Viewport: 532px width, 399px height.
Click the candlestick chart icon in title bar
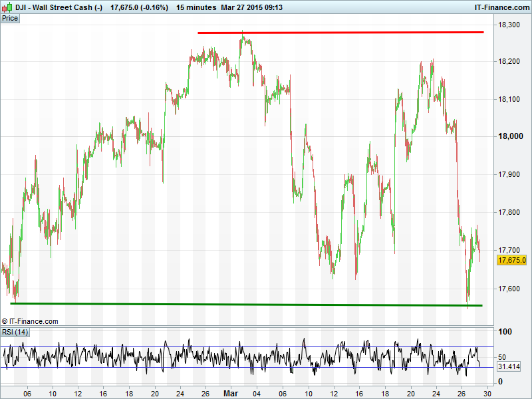coord(7,7)
